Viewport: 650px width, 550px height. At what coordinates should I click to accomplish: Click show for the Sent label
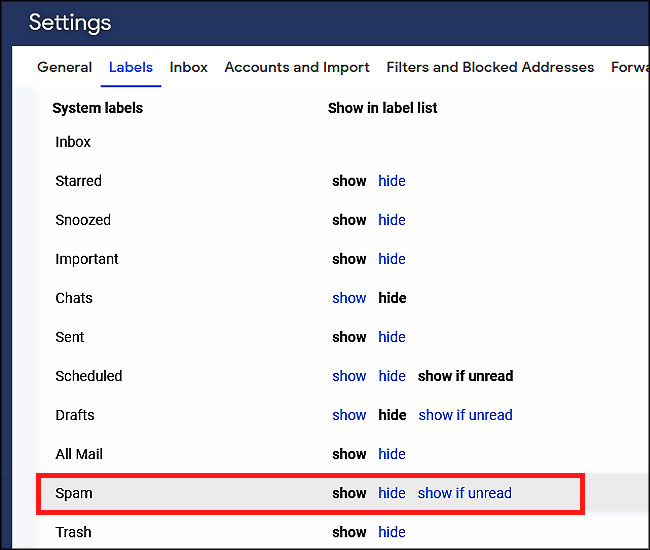pyautogui.click(x=349, y=337)
